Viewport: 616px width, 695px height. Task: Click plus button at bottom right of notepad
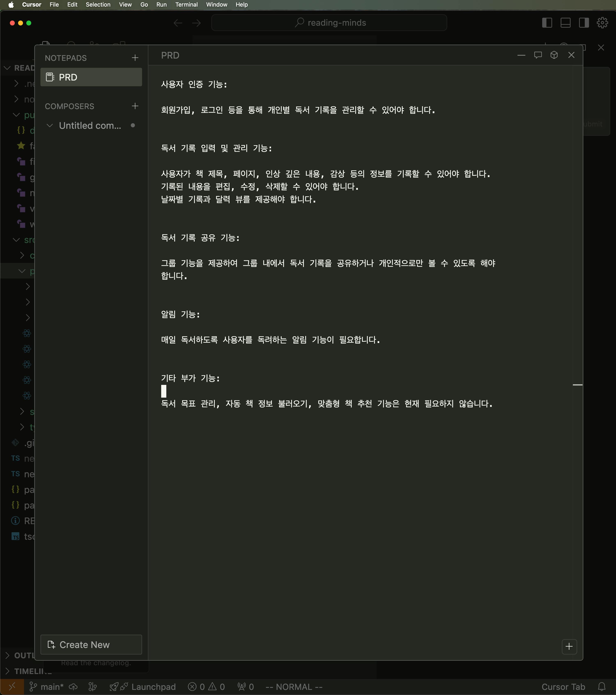pos(569,646)
